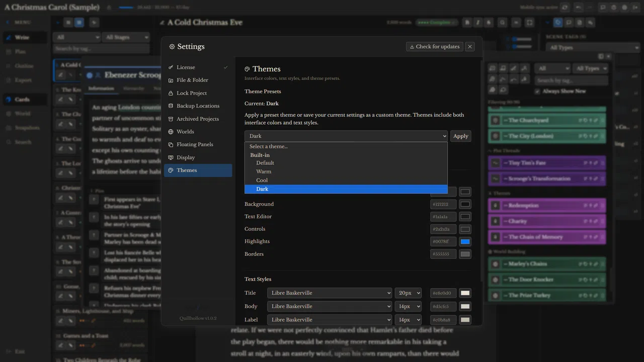Open the Highlights blue color swatch
This screenshot has width=644, height=362.
click(465, 242)
